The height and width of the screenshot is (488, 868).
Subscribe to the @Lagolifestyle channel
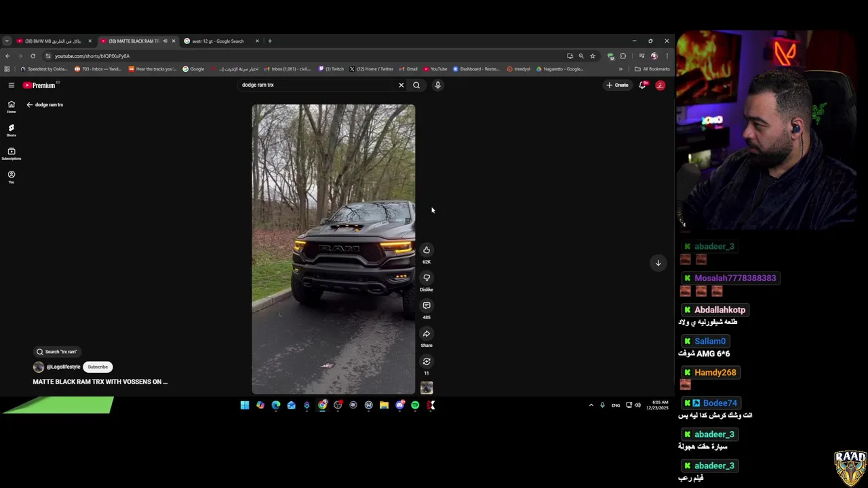pyautogui.click(x=98, y=367)
